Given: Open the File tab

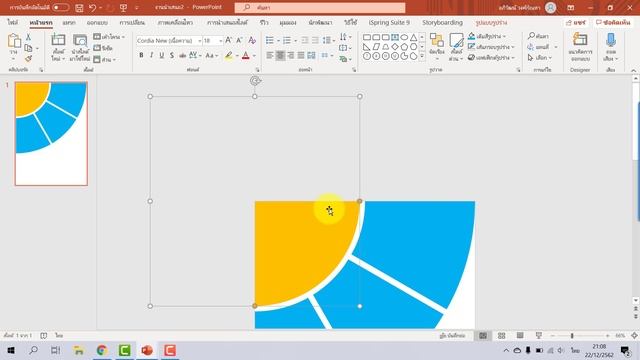Looking at the screenshot, I should (12, 22).
